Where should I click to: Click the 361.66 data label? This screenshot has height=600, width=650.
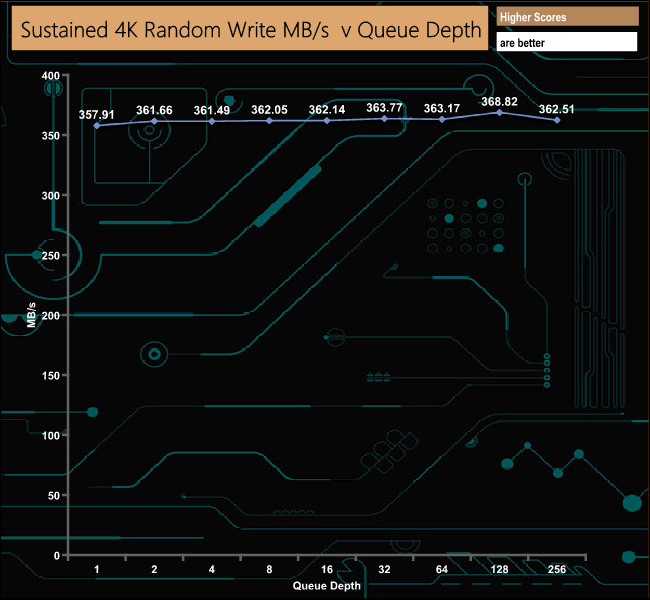(154, 110)
